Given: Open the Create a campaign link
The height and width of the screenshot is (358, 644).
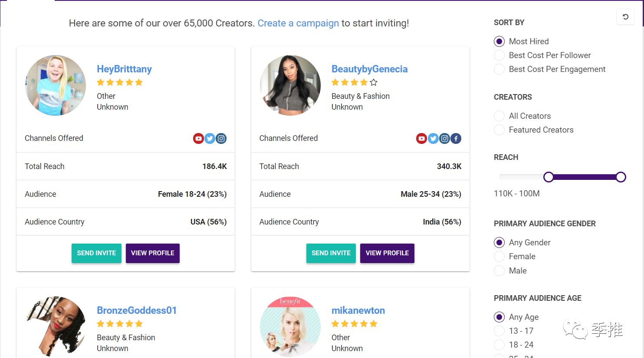Looking at the screenshot, I should tap(298, 23).
